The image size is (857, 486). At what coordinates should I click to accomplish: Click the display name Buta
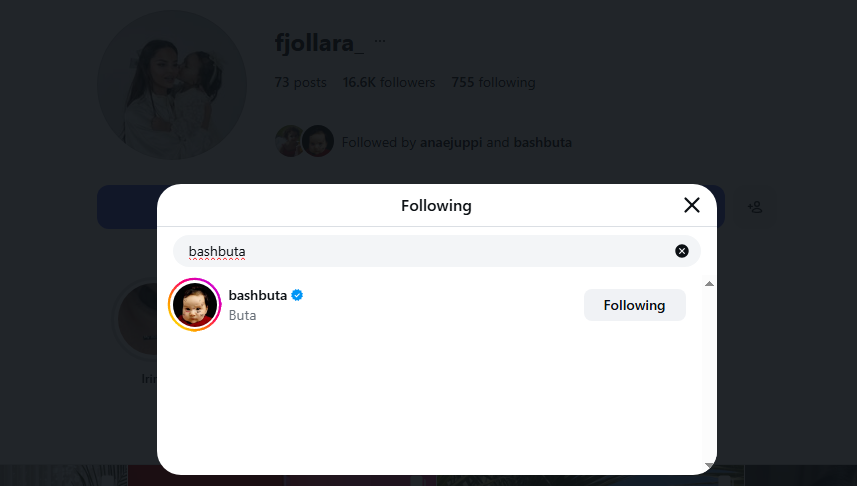tap(242, 315)
